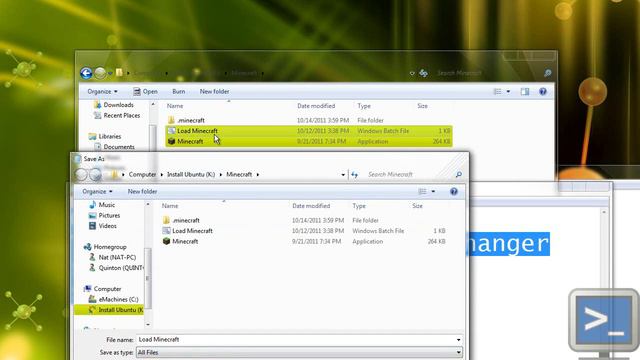Toggle preview pane icon in Explorer window
640x360 pixels.
(x=525, y=91)
